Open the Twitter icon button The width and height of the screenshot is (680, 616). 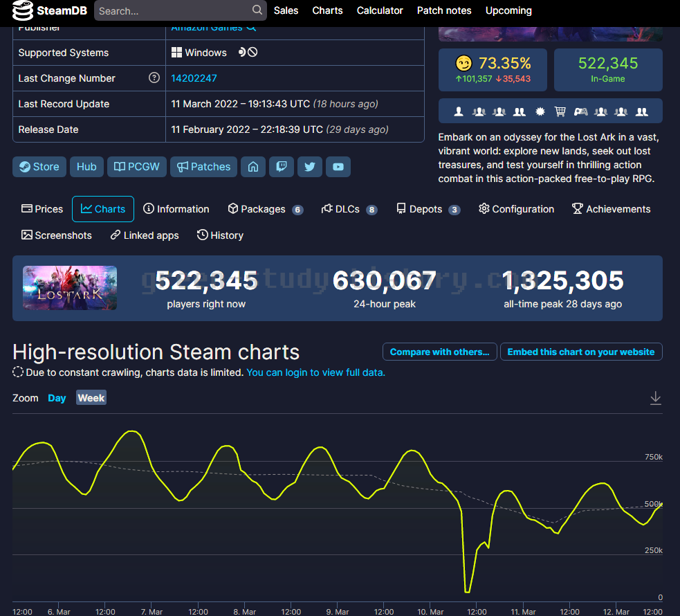point(310,167)
